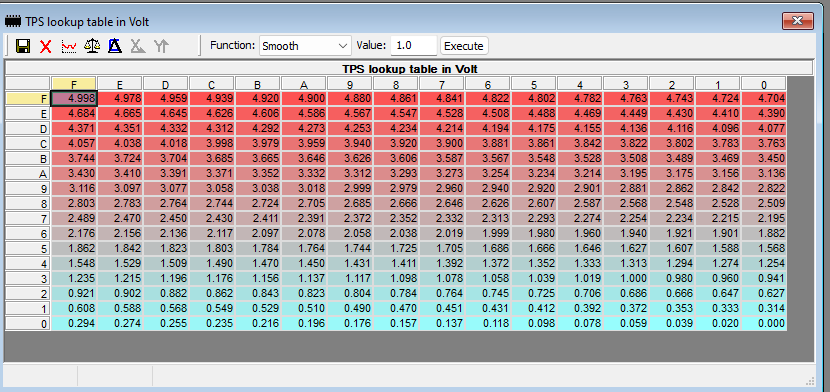Image resolution: width=830 pixels, height=392 pixels.
Task: Close the TPS lookup table window
Action: pos(797,21)
